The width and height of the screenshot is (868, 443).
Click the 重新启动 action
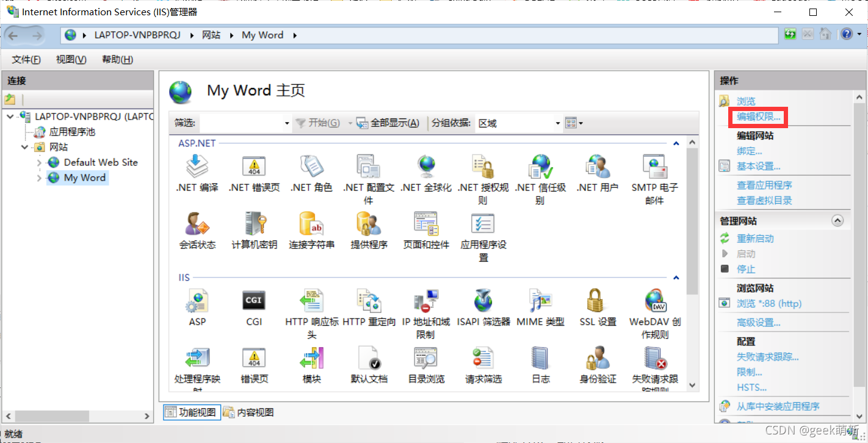tap(755, 239)
